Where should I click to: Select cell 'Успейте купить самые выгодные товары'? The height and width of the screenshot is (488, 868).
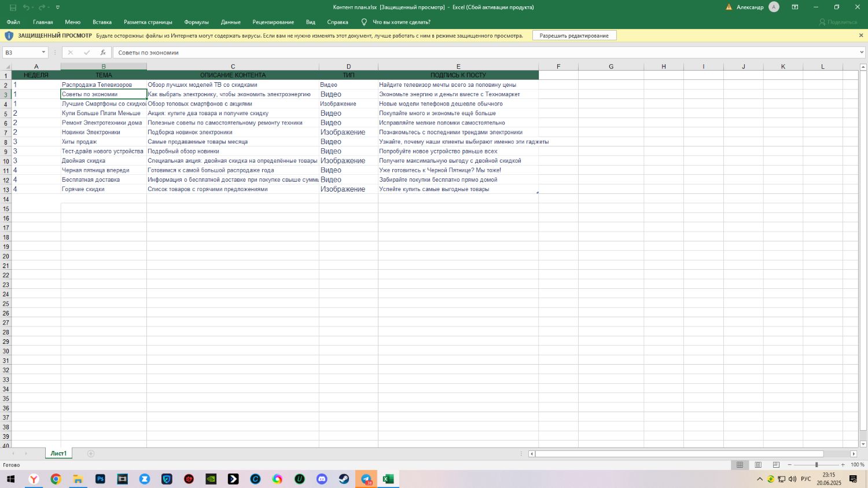(458, 189)
